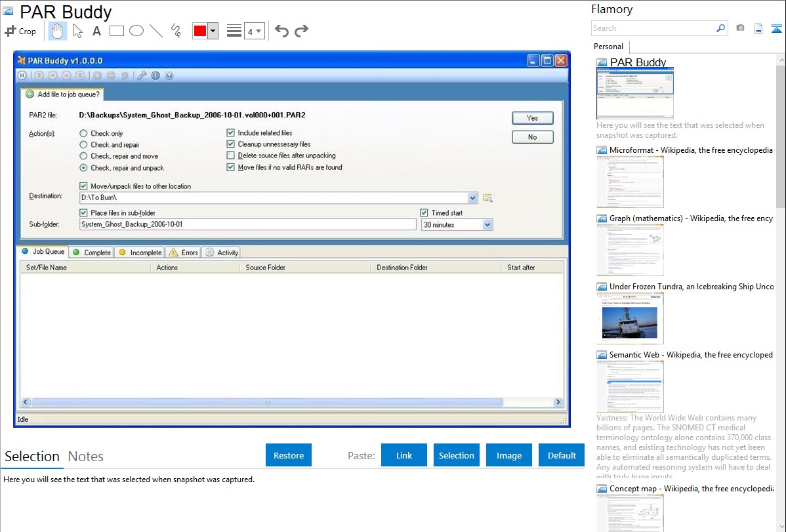Click the camera capture icon in Flamory

pyautogui.click(x=740, y=28)
